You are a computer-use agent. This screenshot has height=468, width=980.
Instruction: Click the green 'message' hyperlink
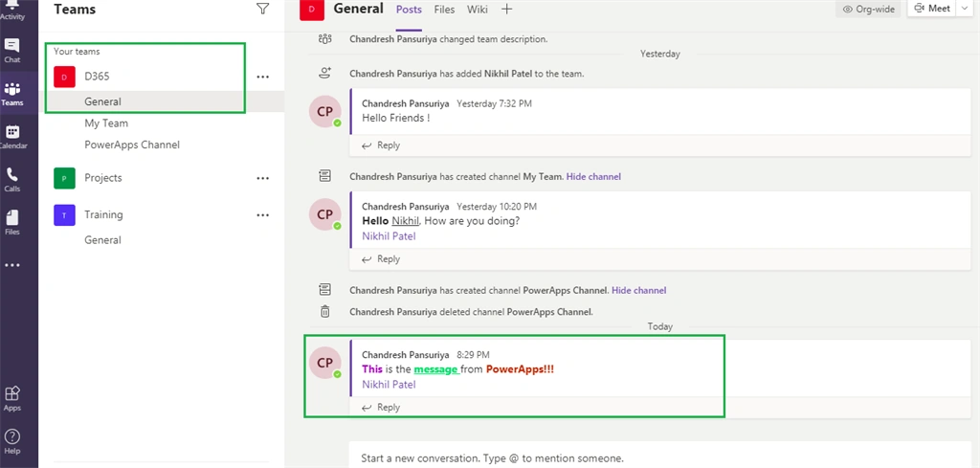(436, 369)
